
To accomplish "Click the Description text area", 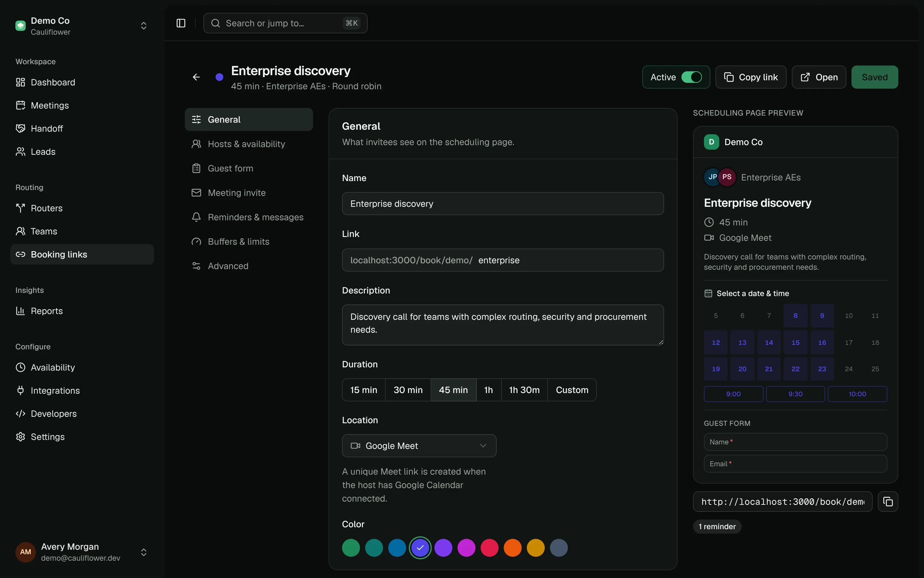I will coord(503,325).
